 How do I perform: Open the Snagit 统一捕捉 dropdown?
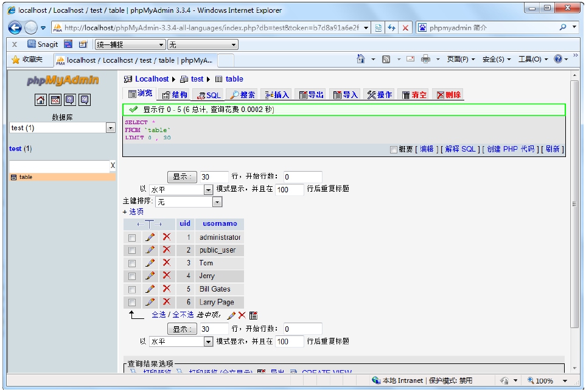[130, 44]
